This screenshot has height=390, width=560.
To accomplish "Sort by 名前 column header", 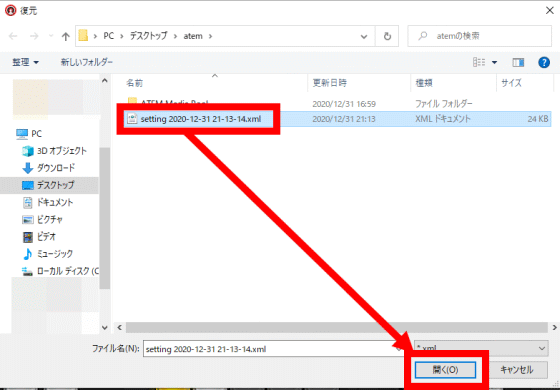I will coord(135,83).
